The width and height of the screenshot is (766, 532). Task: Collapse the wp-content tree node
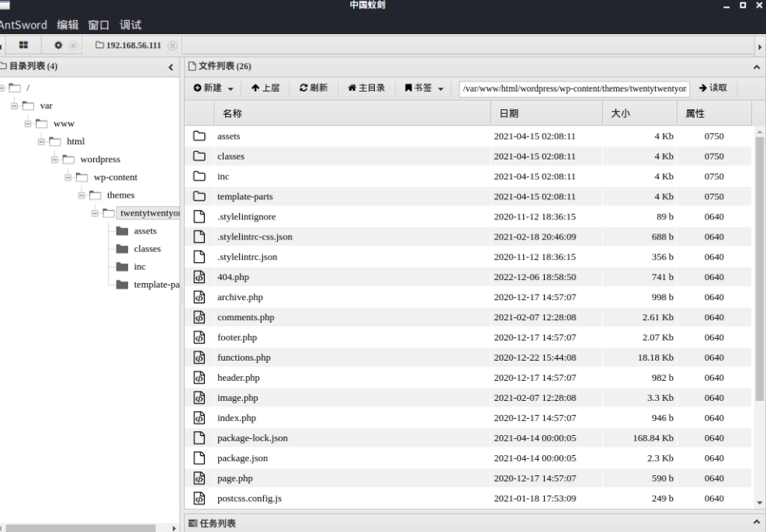pos(68,178)
